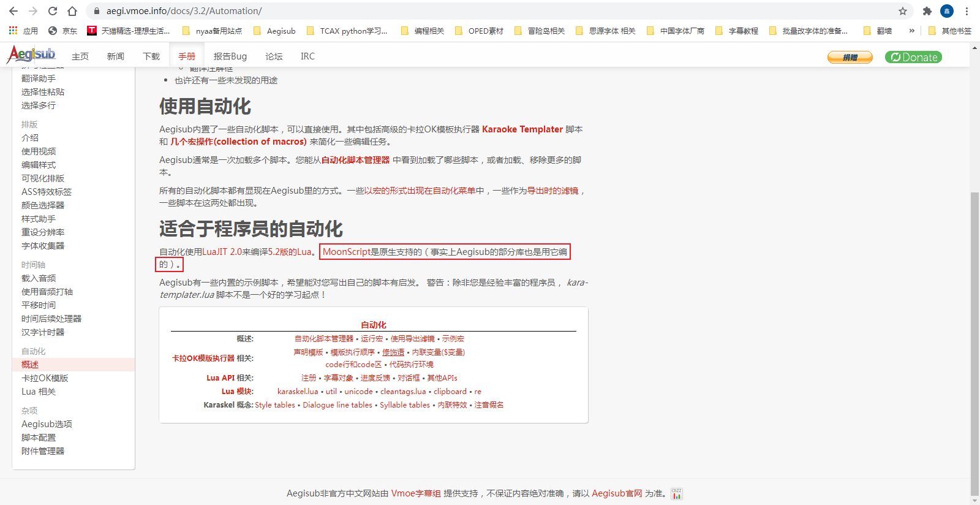Click the browser back arrow

click(13, 11)
